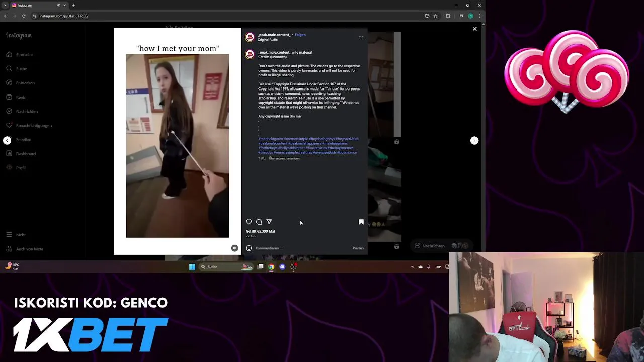Unmute the video with the speaker icon
Viewport: 644px width, 362px height.
click(234, 248)
